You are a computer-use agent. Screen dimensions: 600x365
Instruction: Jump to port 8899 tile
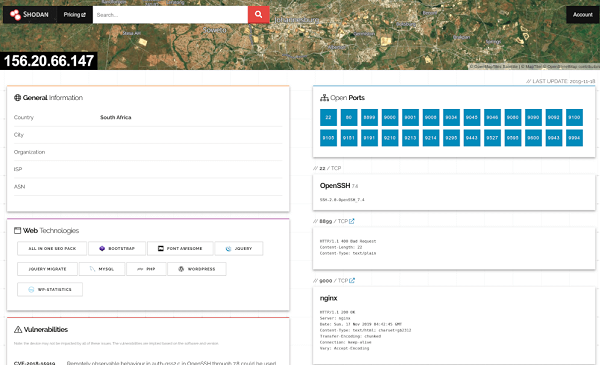coord(369,117)
